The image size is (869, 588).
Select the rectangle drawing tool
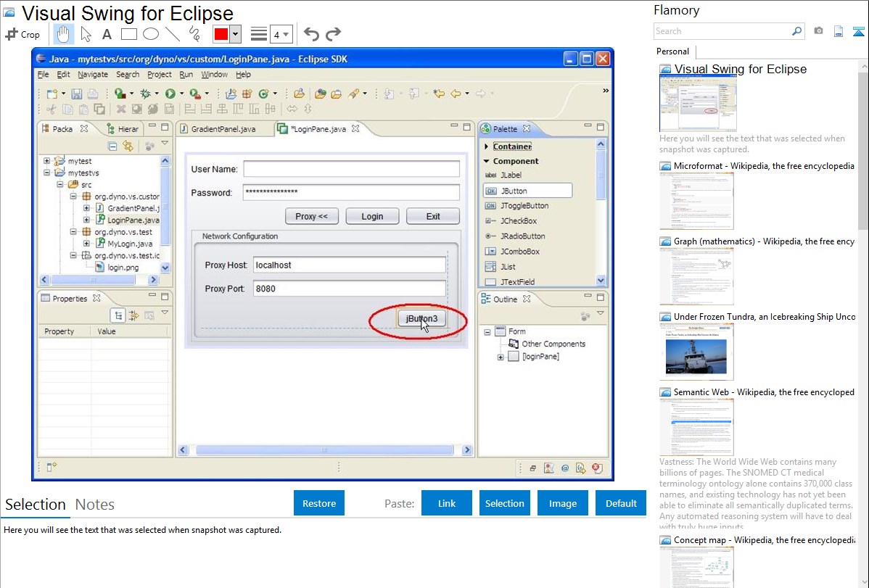[128, 34]
